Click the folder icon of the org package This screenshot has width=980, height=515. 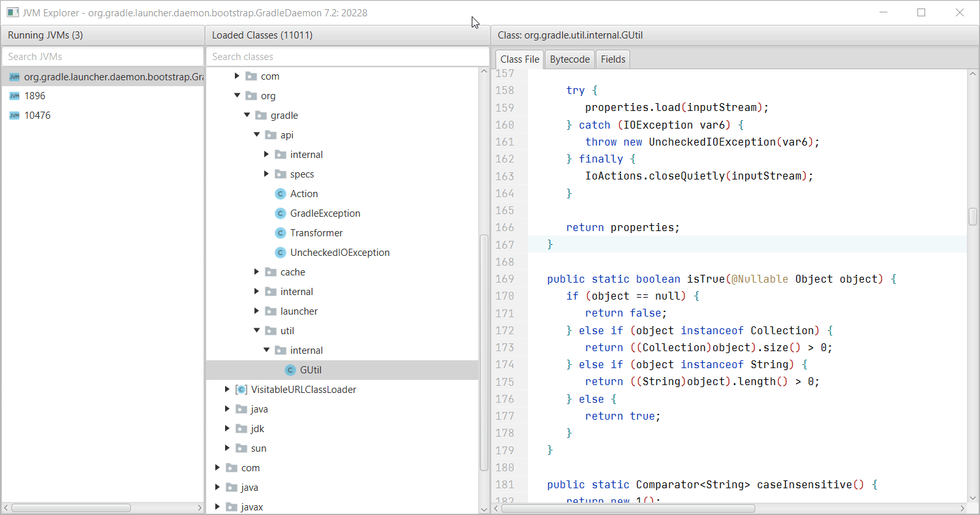pyautogui.click(x=251, y=96)
